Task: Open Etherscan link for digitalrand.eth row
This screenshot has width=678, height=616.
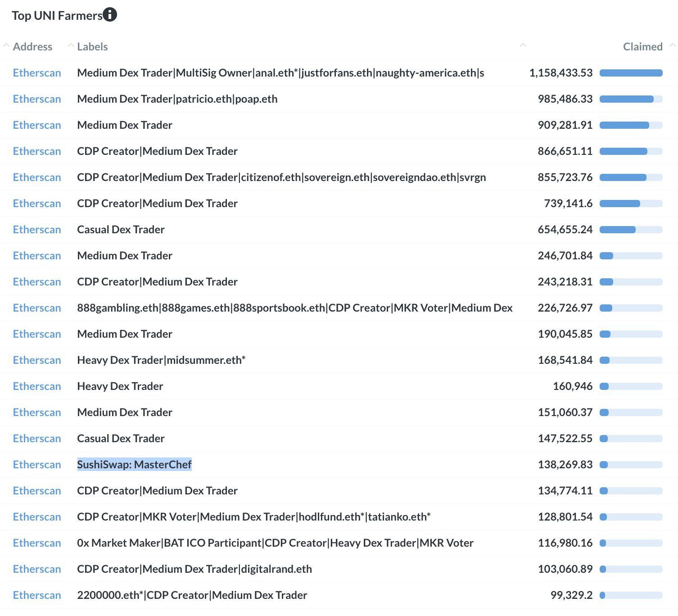Action: coord(37,569)
